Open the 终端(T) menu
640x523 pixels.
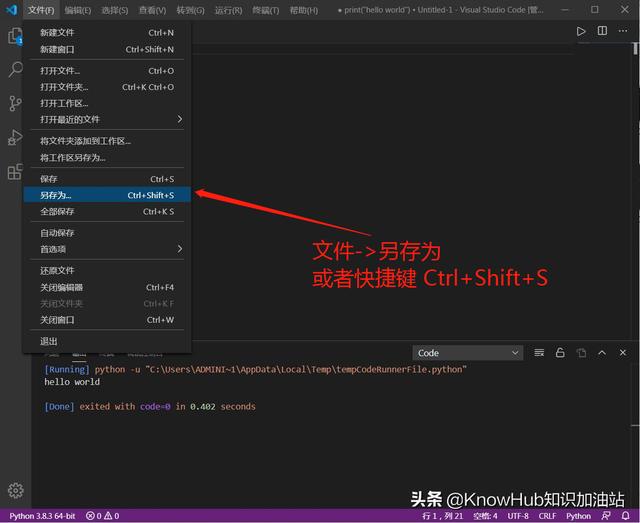tap(266, 10)
